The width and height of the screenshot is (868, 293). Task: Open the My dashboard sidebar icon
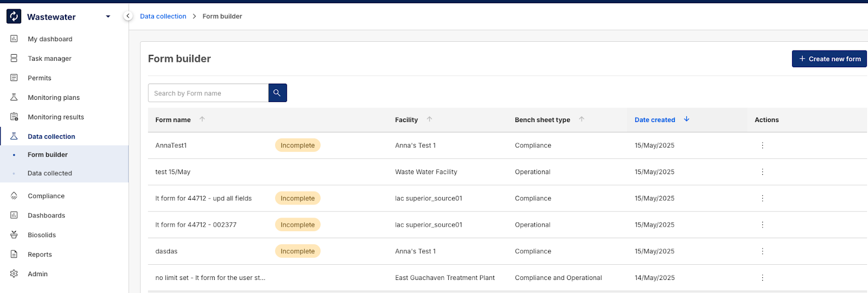tap(14, 39)
